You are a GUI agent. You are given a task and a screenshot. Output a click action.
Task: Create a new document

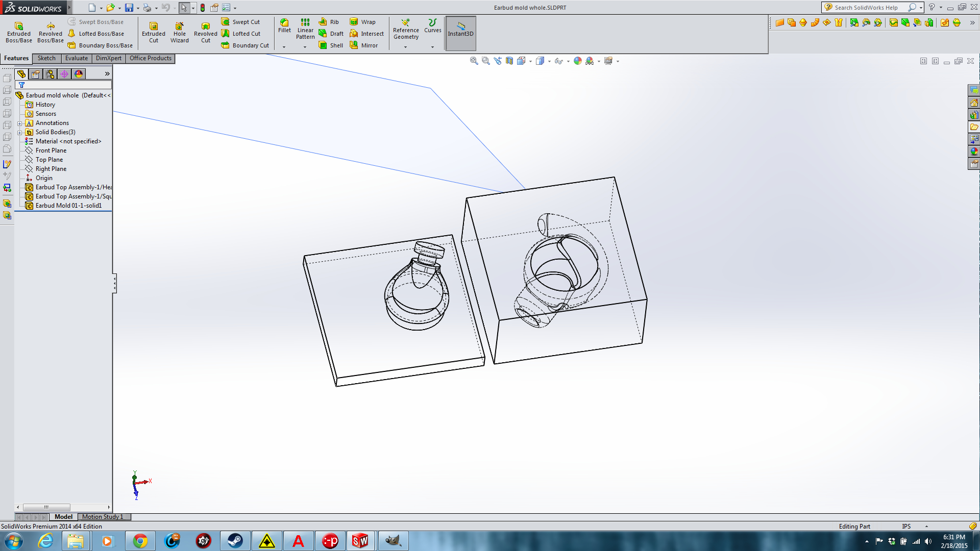[x=92, y=8]
